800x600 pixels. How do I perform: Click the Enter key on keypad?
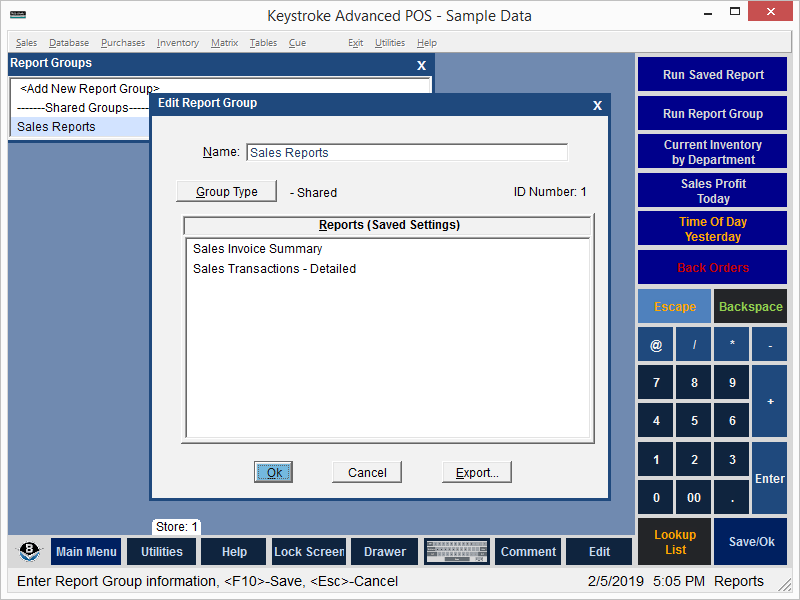coord(769,478)
